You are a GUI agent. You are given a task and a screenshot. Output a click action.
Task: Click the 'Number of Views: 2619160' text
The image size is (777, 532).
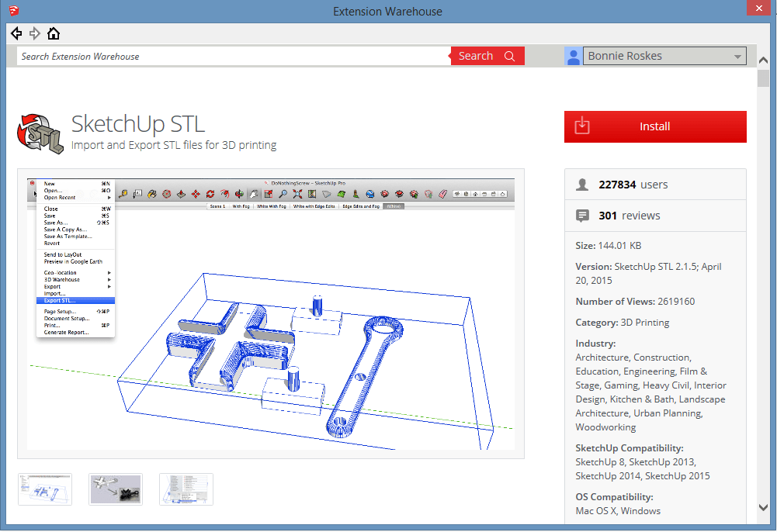click(635, 302)
